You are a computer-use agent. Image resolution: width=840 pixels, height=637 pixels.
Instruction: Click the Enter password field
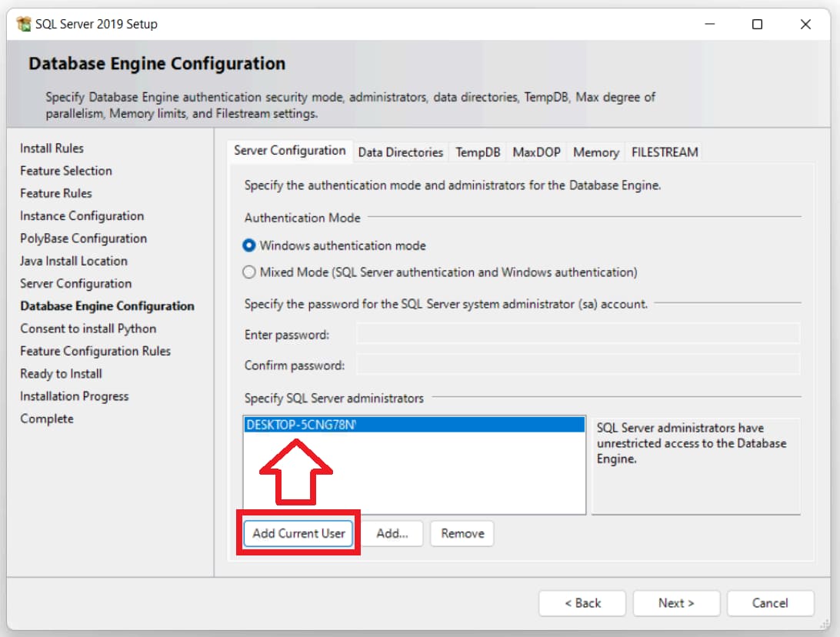pyautogui.click(x=578, y=334)
